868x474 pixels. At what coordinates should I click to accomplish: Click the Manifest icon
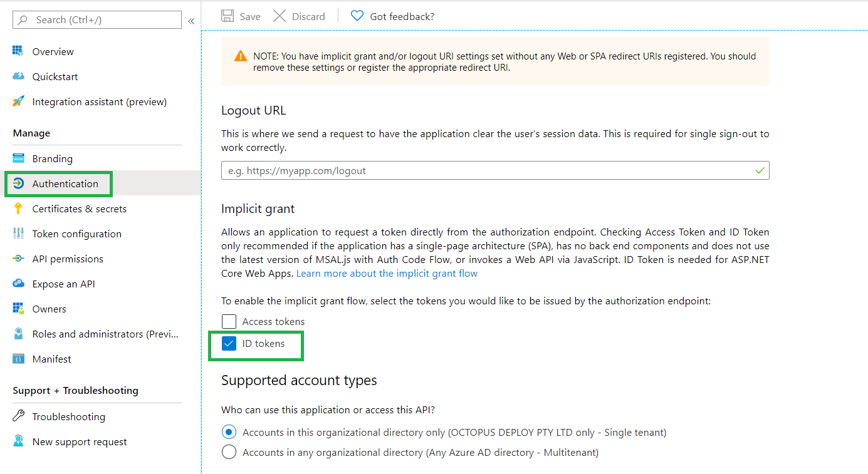(x=19, y=359)
